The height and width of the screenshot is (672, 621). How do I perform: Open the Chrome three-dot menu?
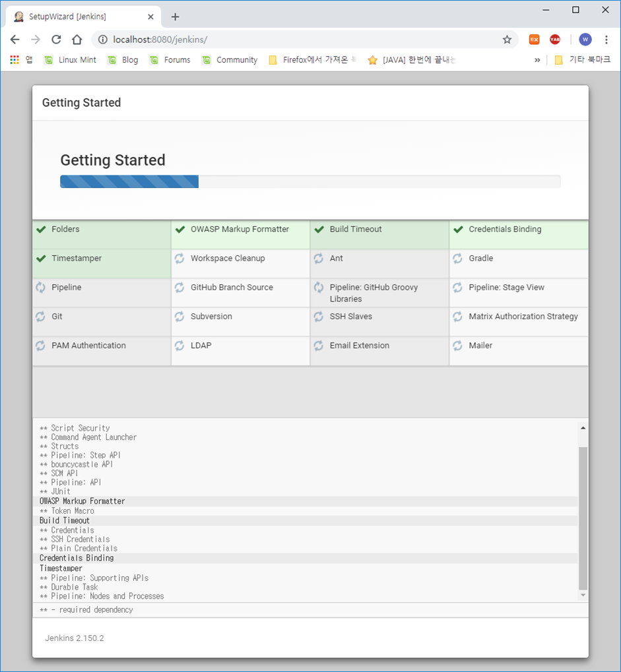point(606,40)
